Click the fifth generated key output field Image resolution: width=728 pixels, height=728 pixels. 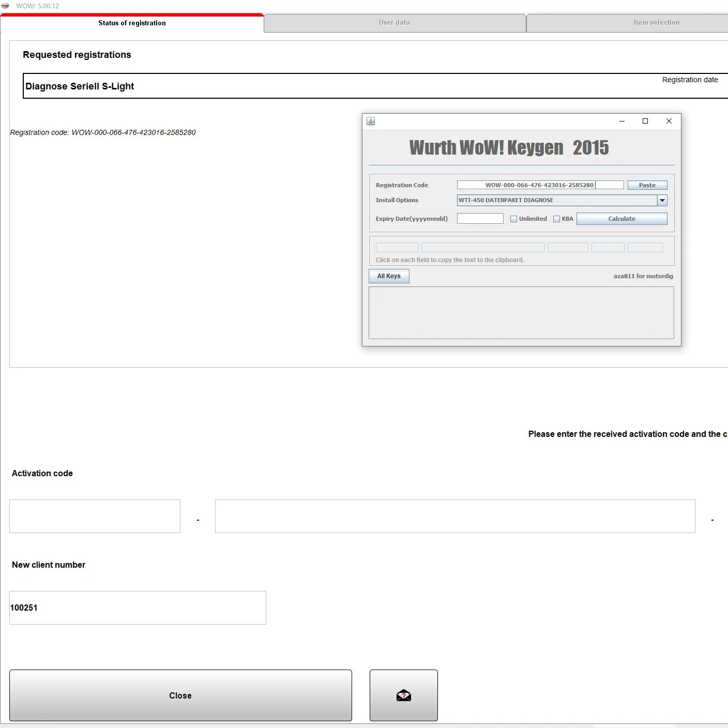[645, 248]
